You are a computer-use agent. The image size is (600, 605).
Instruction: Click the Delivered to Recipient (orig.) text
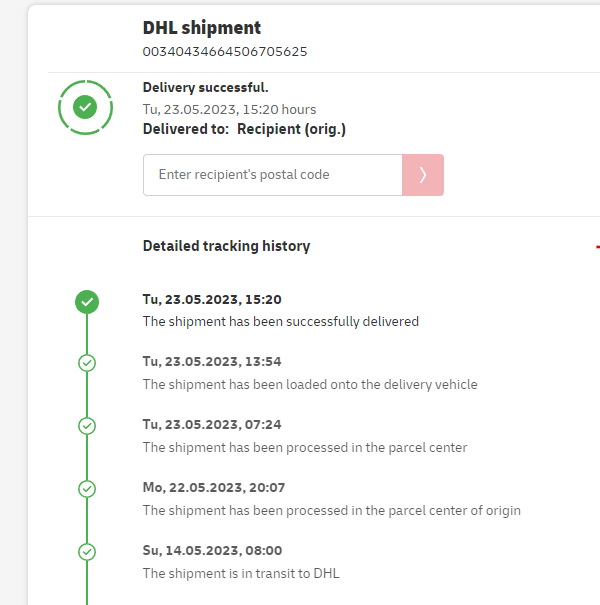244,129
